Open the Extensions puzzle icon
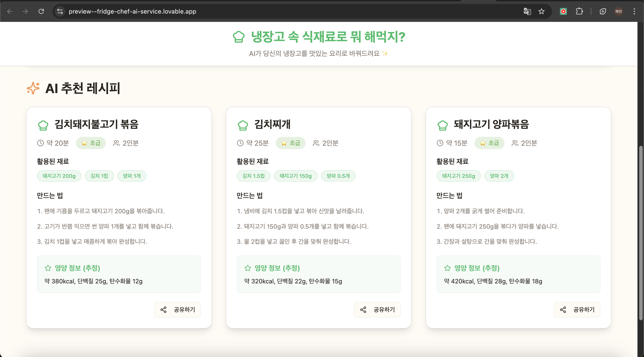Viewport: 644px width, 357px height. point(579,11)
